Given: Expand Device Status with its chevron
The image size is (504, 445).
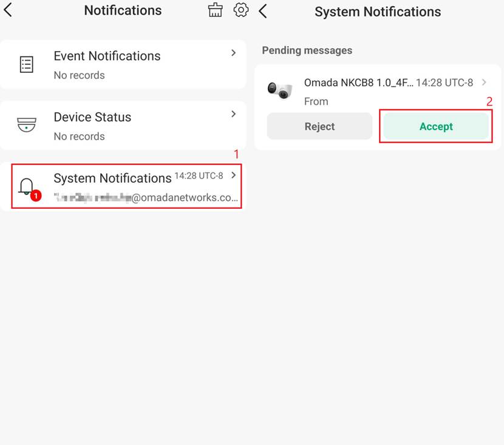Looking at the screenshot, I should pos(234,114).
